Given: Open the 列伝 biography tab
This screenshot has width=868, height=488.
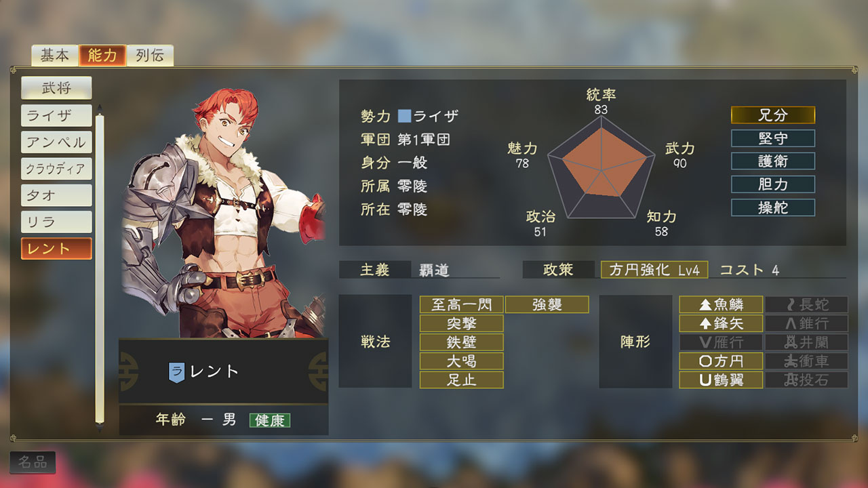Looking at the screenshot, I should pyautogui.click(x=150, y=56).
